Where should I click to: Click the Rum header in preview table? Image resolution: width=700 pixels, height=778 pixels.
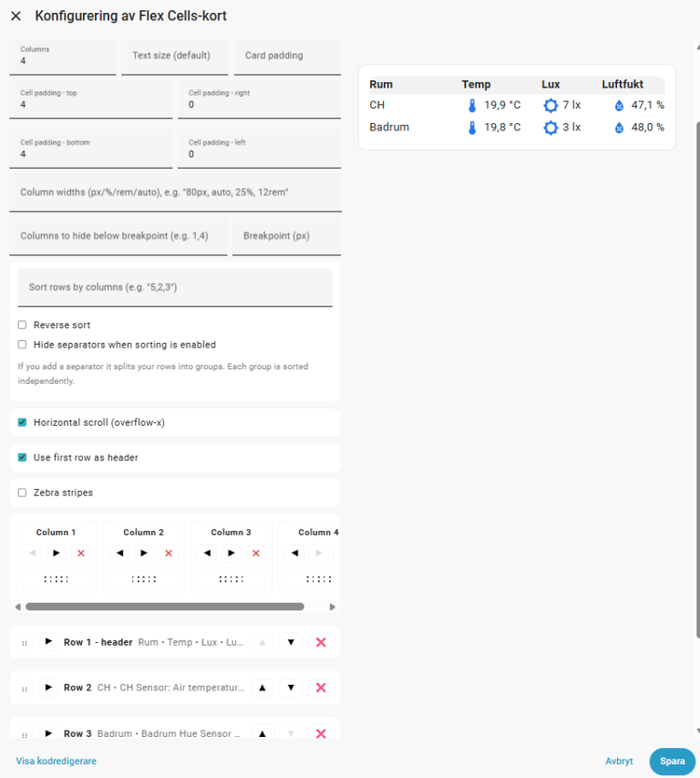click(381, 84)
